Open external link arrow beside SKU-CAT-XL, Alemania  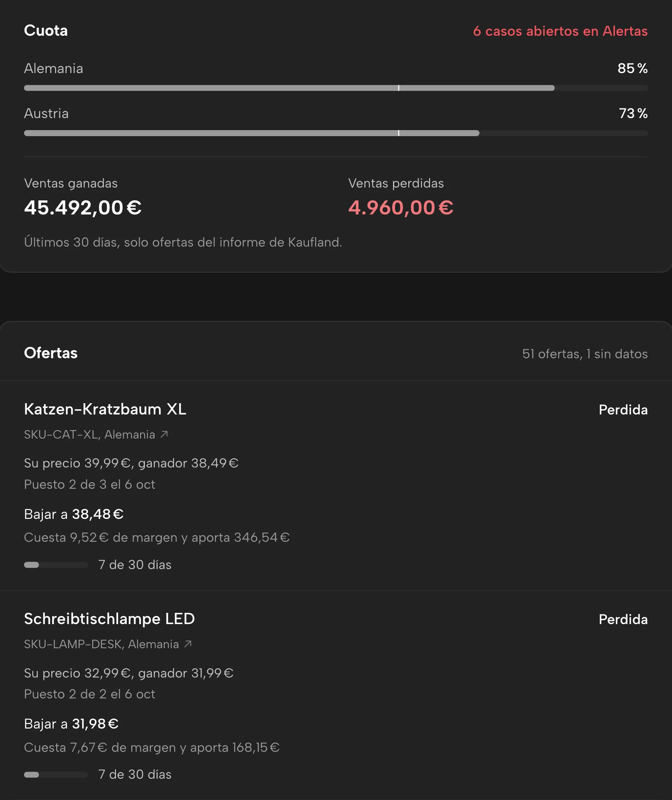click(x=164, y=434)
